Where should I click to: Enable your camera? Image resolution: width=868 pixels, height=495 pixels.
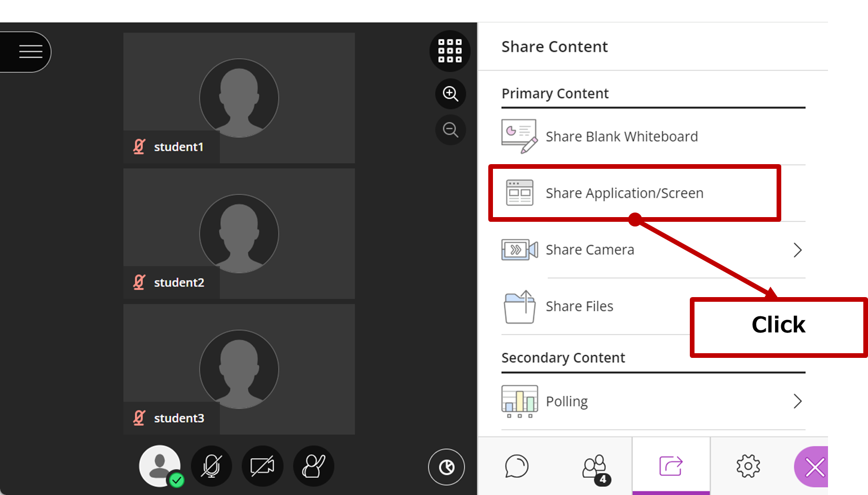pos(262,466)
